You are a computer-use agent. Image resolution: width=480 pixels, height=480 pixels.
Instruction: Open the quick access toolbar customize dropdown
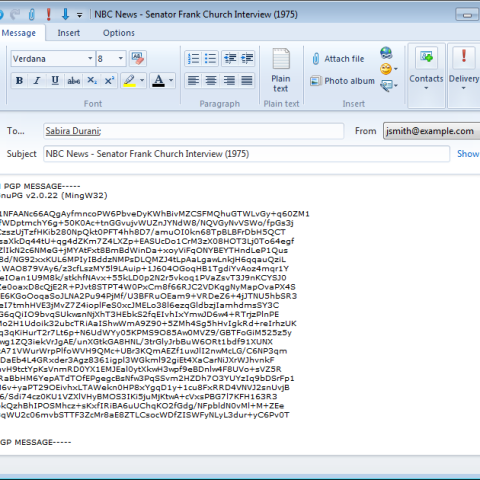click(x=79, y=15)
